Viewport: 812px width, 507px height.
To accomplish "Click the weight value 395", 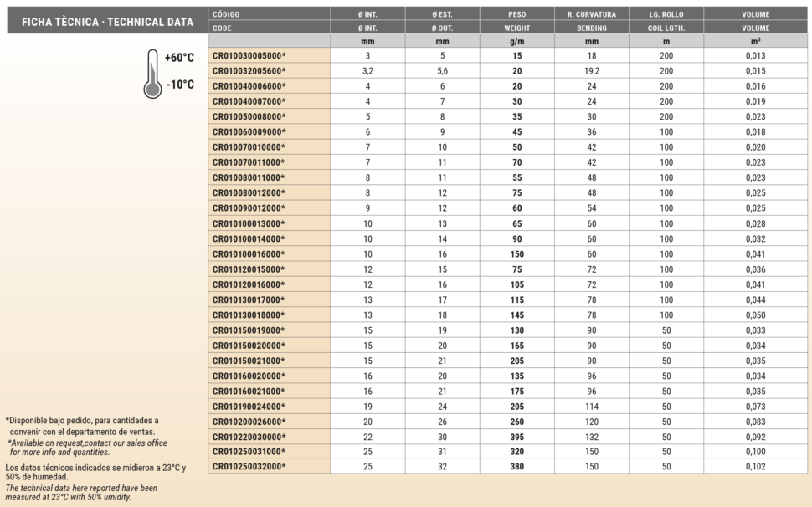I will pos(516,437).
